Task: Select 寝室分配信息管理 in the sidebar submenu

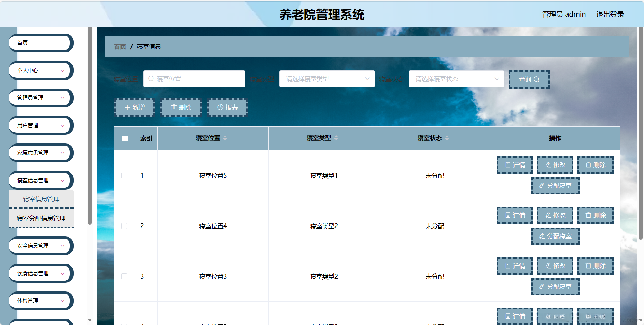Action: (x=41, y=219)
